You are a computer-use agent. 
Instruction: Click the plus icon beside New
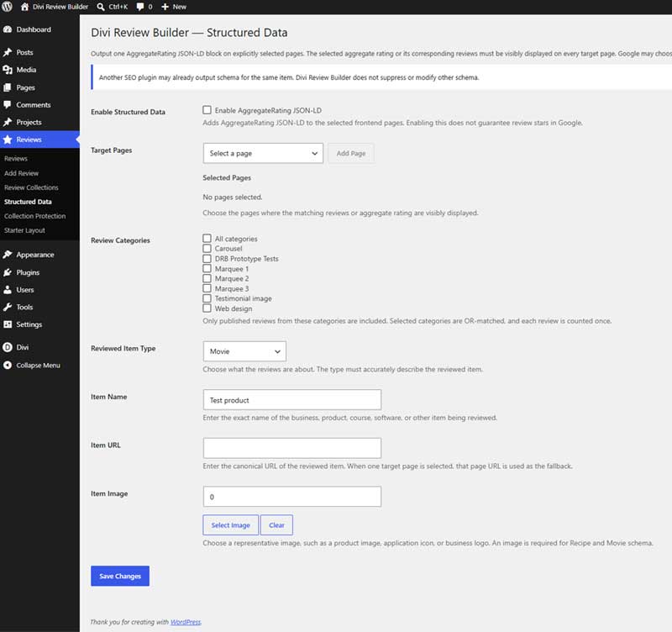click(x=165, y=7)
